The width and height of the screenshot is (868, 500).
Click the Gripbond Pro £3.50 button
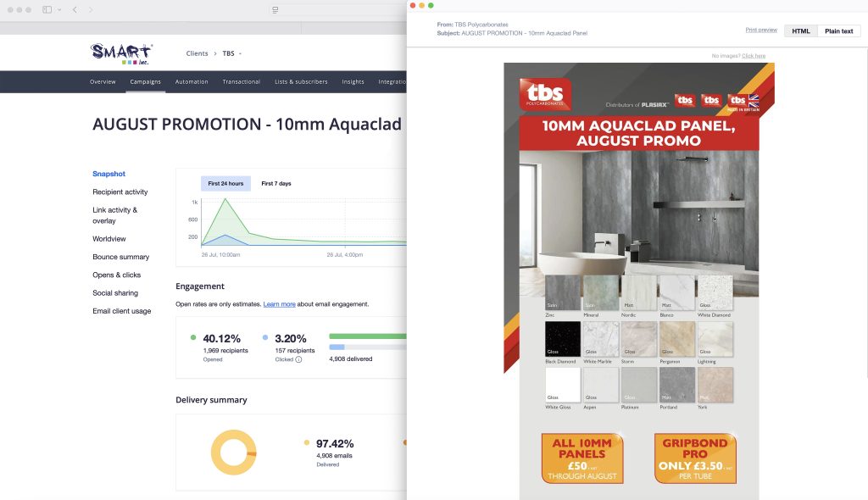[695, 458]
